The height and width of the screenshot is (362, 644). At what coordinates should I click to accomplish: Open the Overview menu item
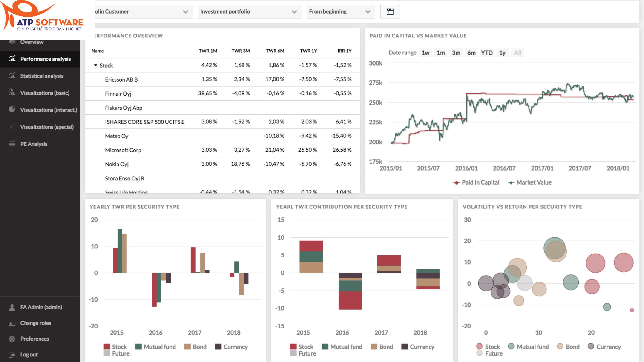[32, 42]
